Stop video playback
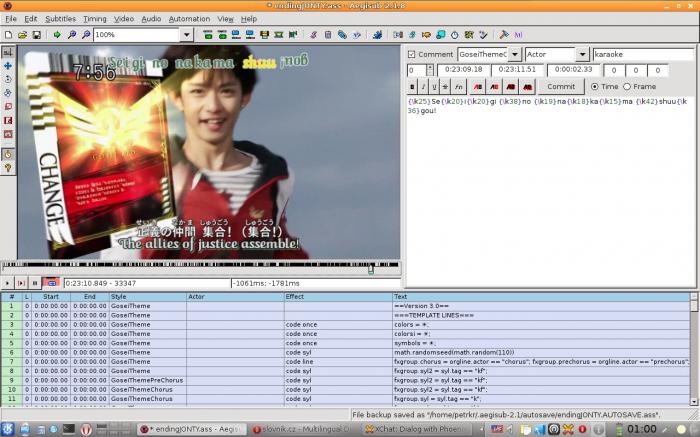The width and height of the screenshot is (700, 437). 34,283
